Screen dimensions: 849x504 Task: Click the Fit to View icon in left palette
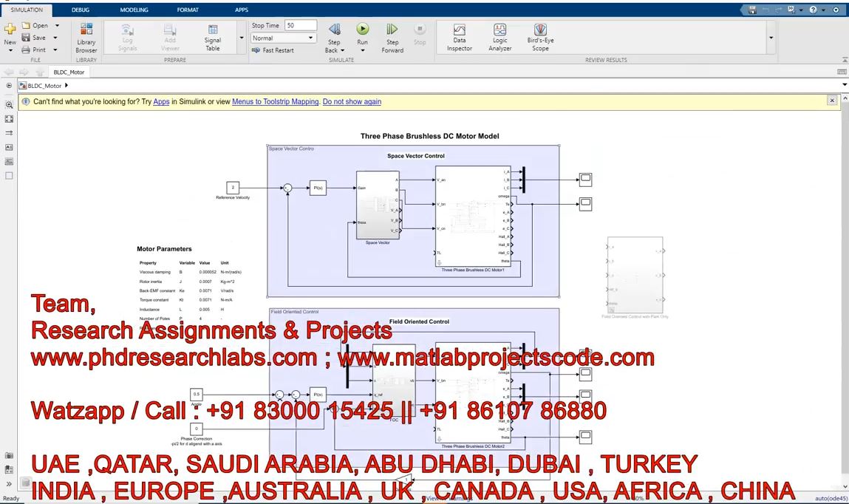point(9,119)
